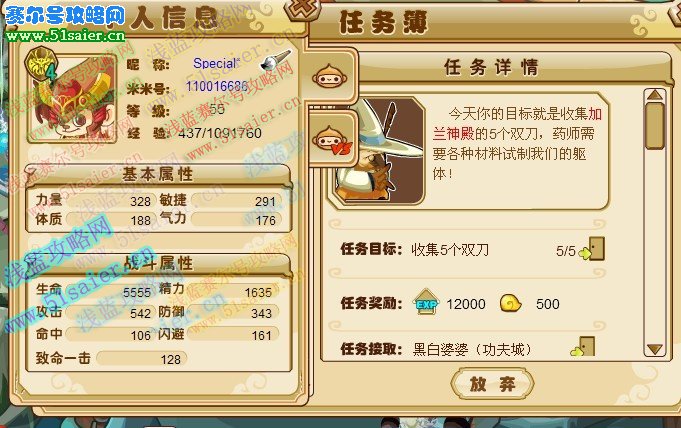Click the 放弃 button to abandon task
Viewport: 681px width, 428px height.
coord(493,383)
